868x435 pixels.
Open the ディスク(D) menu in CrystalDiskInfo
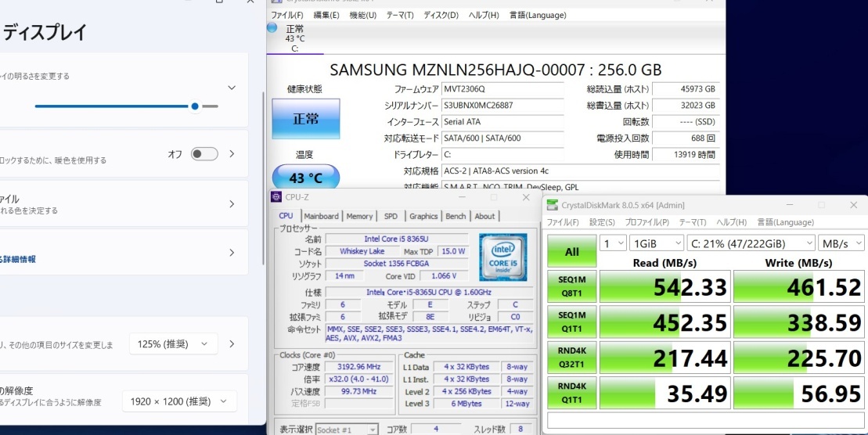pyautogui.click(x=441, y=15)
